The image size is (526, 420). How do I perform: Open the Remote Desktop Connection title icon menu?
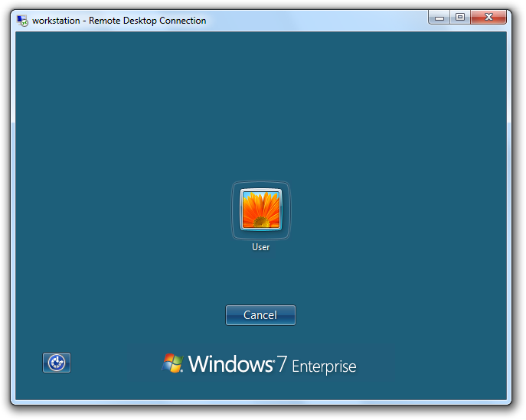(x=22, y=21)
